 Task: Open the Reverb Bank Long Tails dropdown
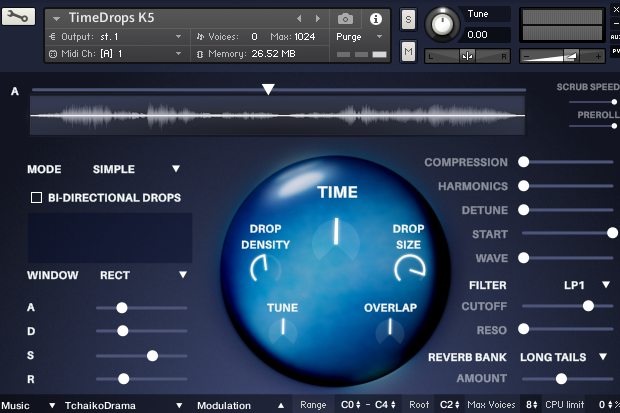pyautogui.click(x=563, y=357)
